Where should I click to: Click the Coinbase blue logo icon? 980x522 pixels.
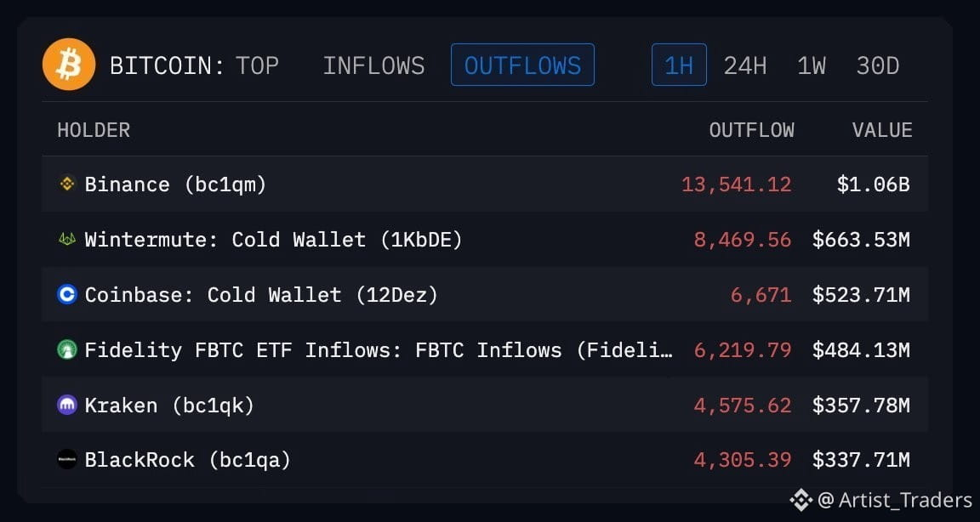click(x=67, y=294)
